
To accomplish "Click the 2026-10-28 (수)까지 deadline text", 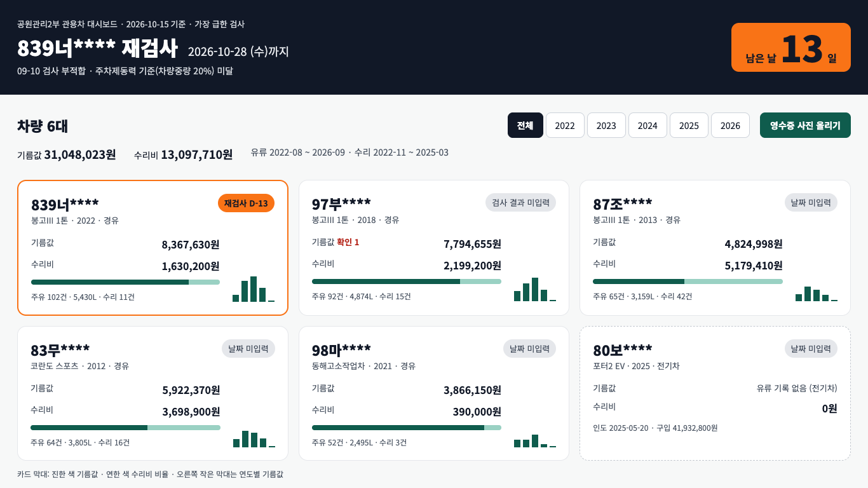I will click(238, 51).
